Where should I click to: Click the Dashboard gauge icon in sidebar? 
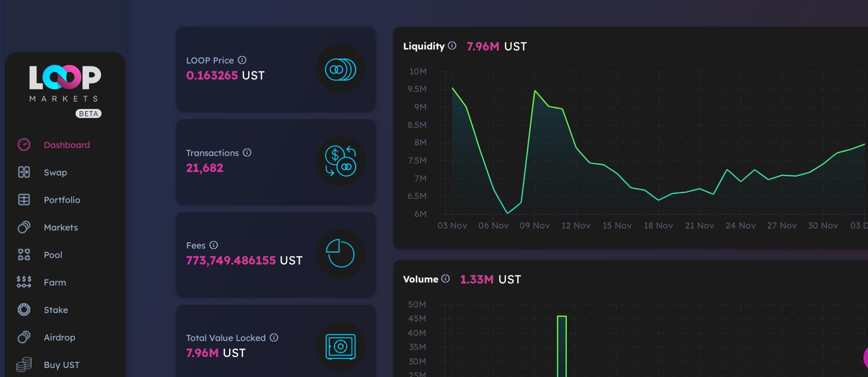(24, 144)
